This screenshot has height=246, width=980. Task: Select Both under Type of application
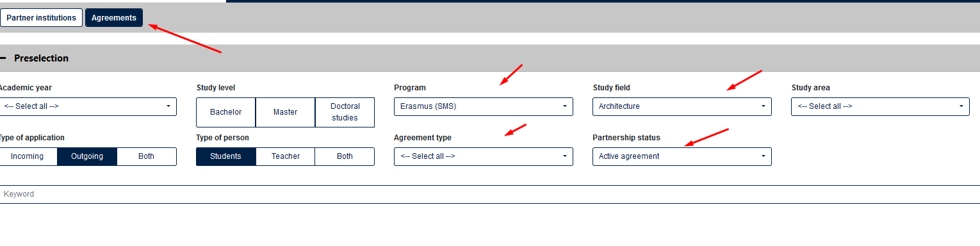click(x=147, y=156)
